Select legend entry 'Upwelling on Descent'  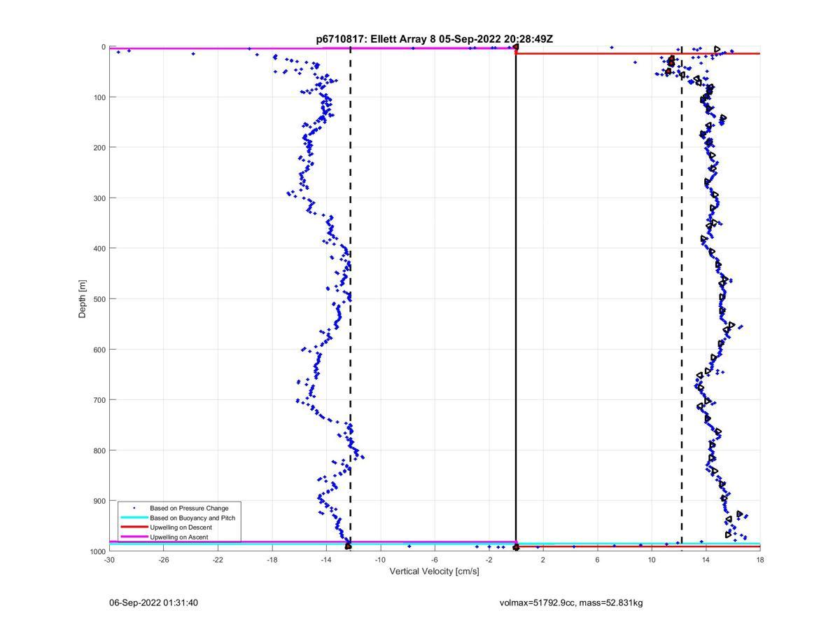[181, 528]
